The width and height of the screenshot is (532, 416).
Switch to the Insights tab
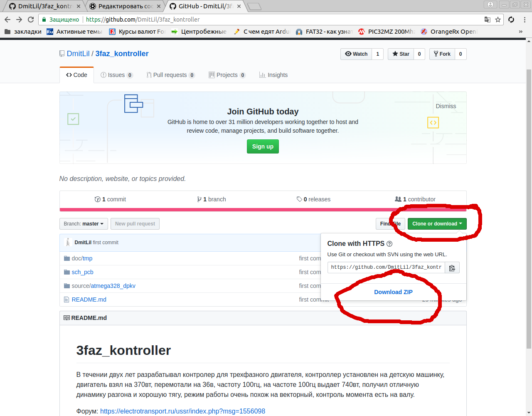point(273,75)
